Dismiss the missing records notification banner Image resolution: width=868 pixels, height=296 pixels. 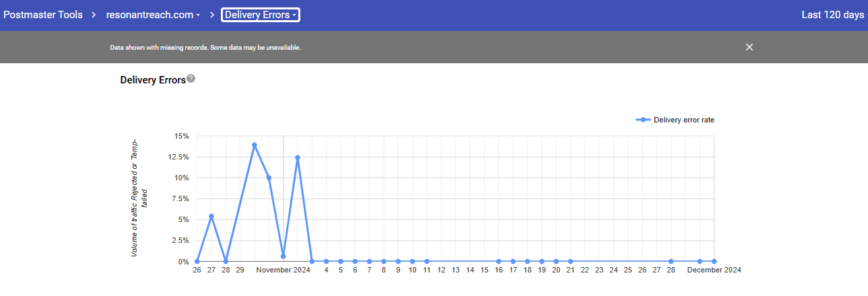[749, 47]
